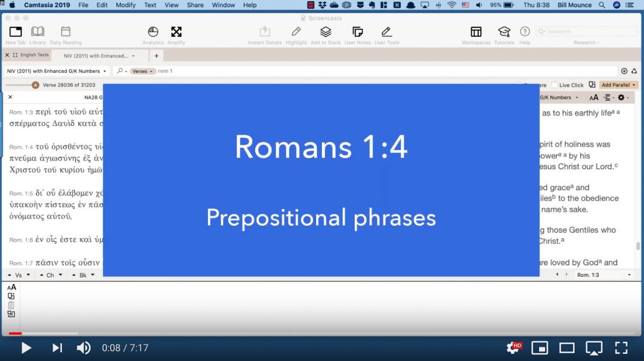Open the Verses search scope dropdown
Viewport: 644px width, 361px height.
[143, 71]
